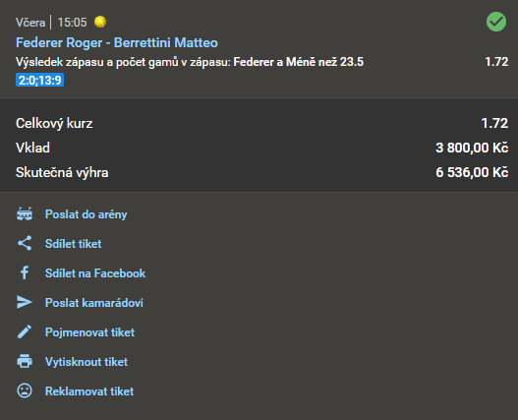Screen dimensions: 518x420
Task: Select Pojmenovat tiket entry
Action: (x=89, y=332)
